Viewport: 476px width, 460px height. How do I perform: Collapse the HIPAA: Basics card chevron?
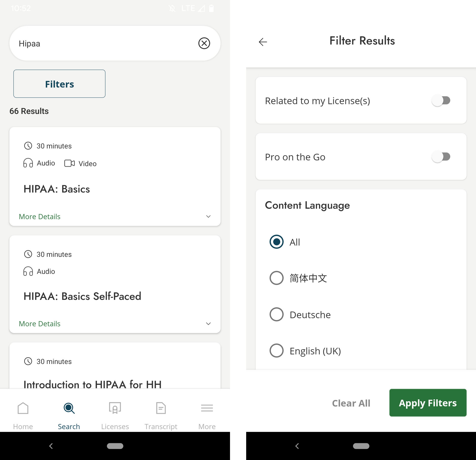pos(208,216)
